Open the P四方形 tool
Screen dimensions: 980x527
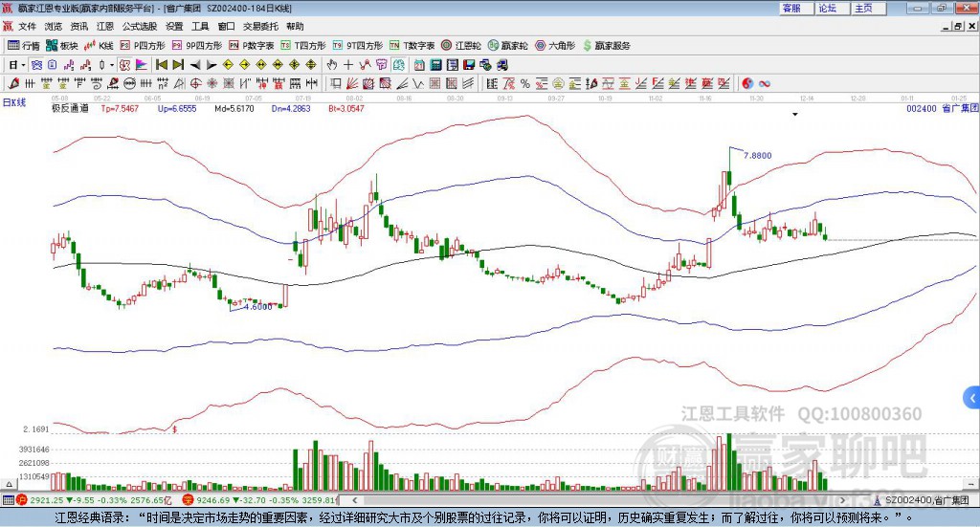tap(143, 46)
